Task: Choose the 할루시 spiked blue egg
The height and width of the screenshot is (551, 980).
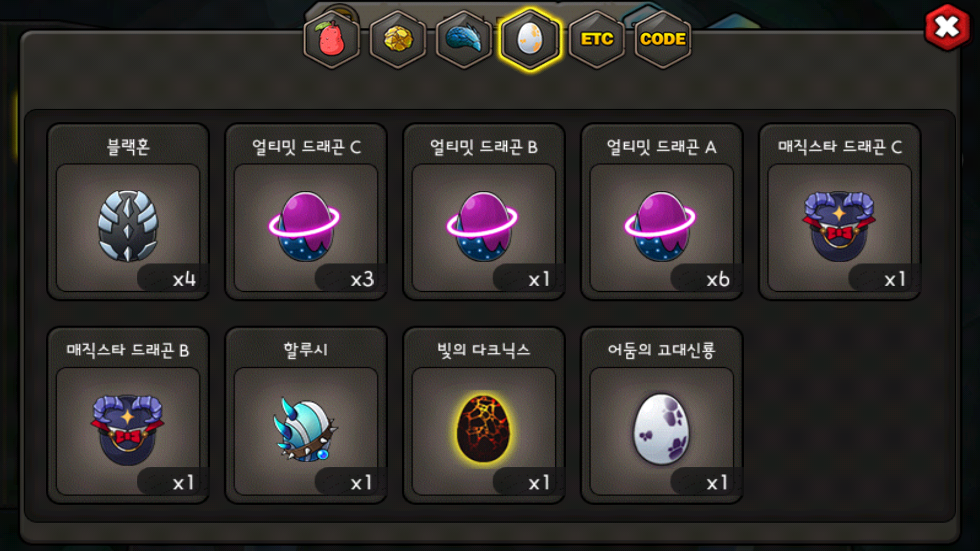Action: pos(305,430)
